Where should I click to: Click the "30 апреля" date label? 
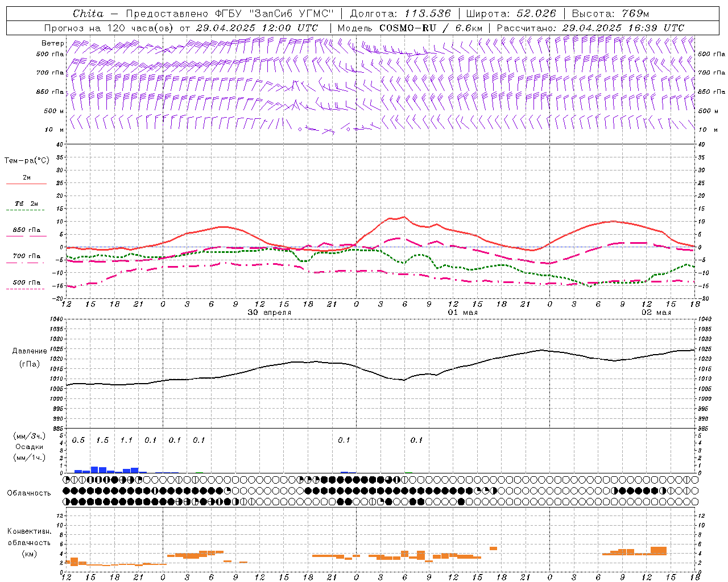(x=269, y=313)
